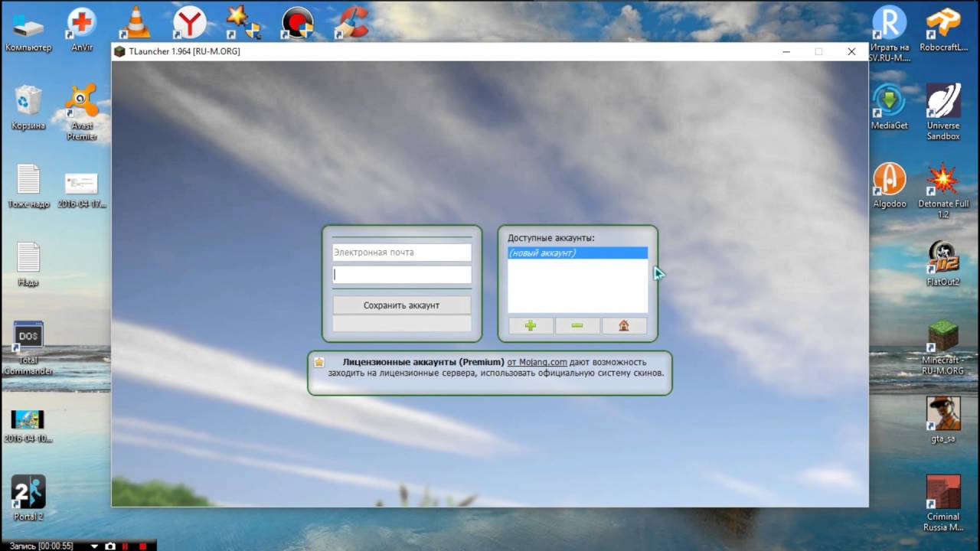Launch Avast Premier shortcut

point(82,112)
